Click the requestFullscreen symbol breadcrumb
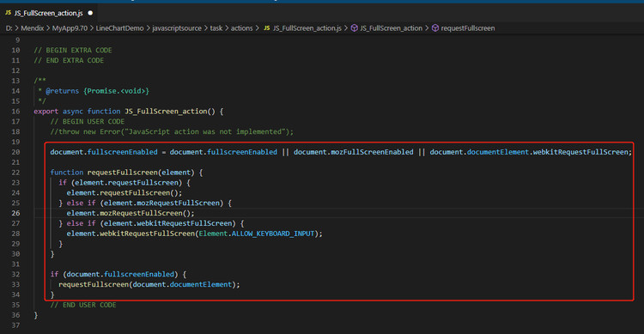Screen dimensions: 644x334 pyautogui.click(x=467, y=28)
